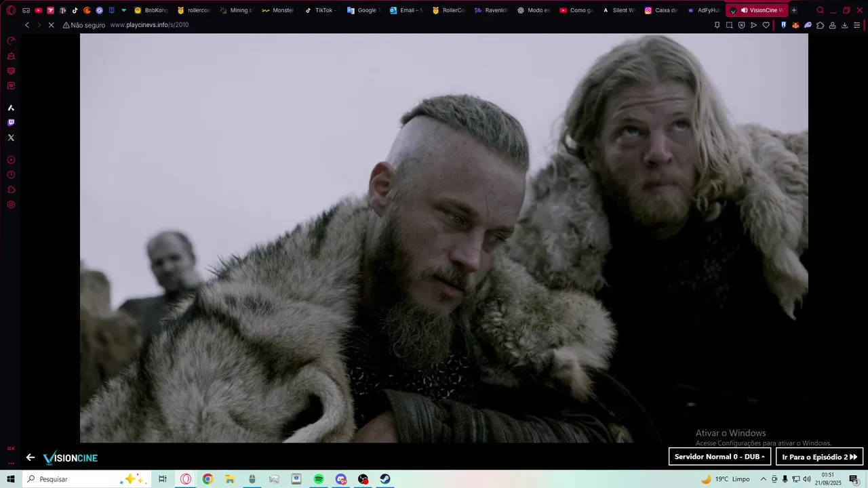Open the volume control in system tray

[807, 479]
